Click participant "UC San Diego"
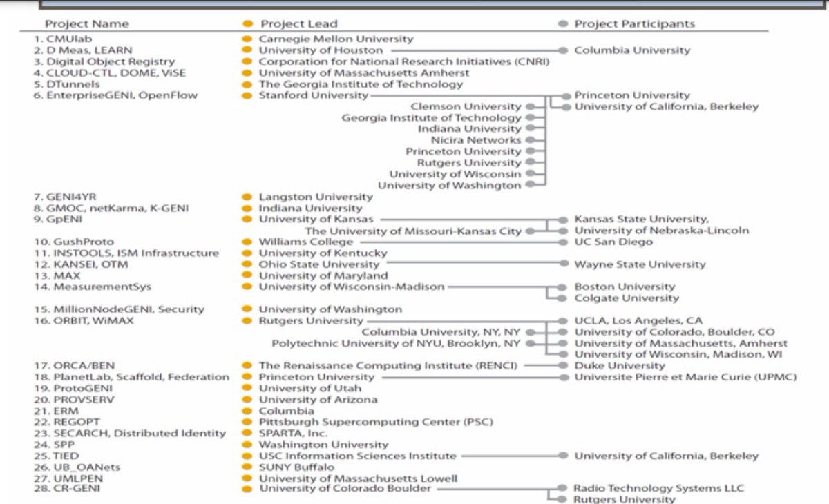The height and width of the screenshot is (504, 829). tap(613, 242)
